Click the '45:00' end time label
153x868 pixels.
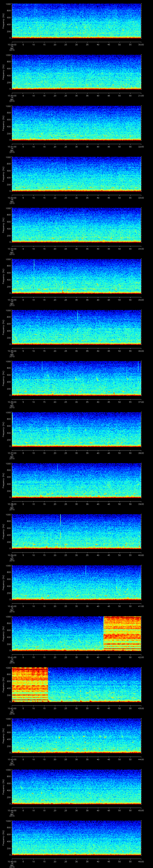point(141,810)
